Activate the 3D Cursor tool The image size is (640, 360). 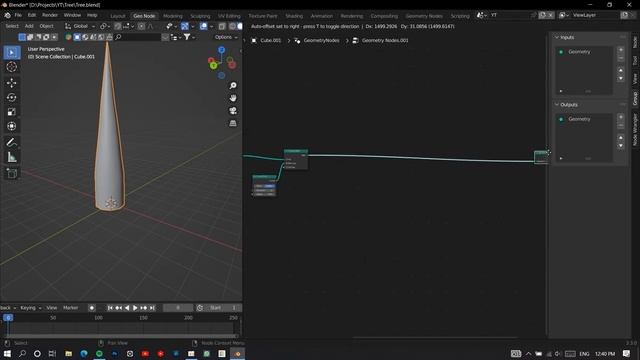[11, 67]
